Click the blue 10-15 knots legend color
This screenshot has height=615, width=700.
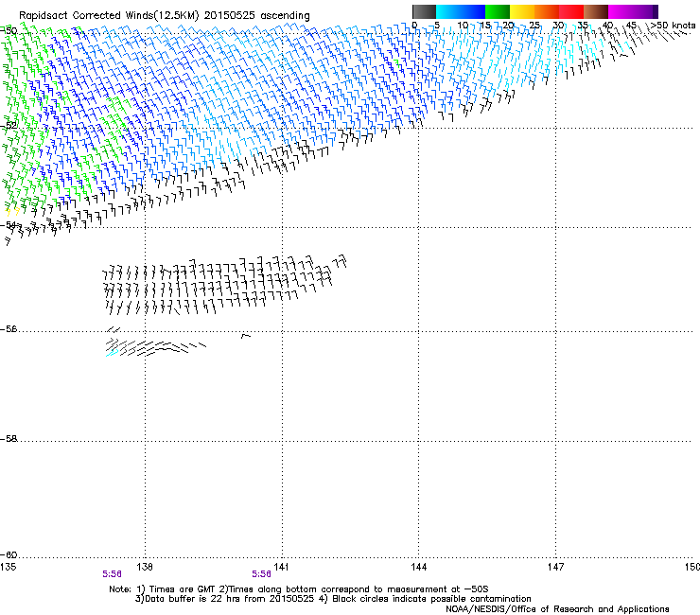pos(473,11)
